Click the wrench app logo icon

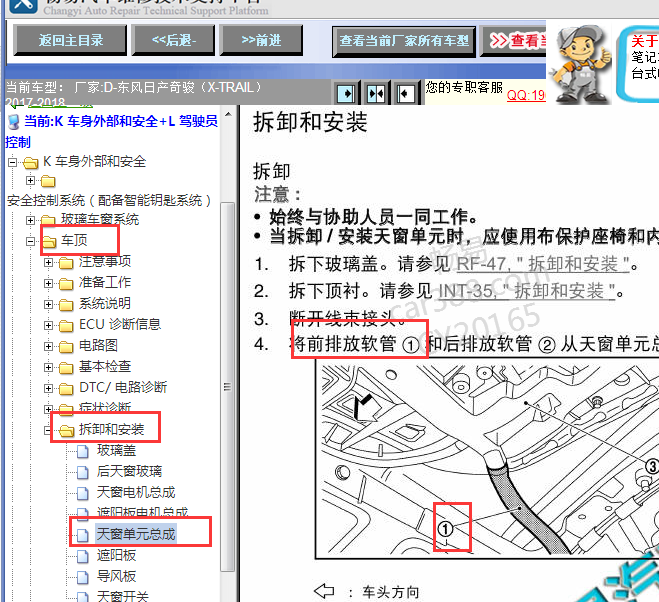tap(23, 6)
